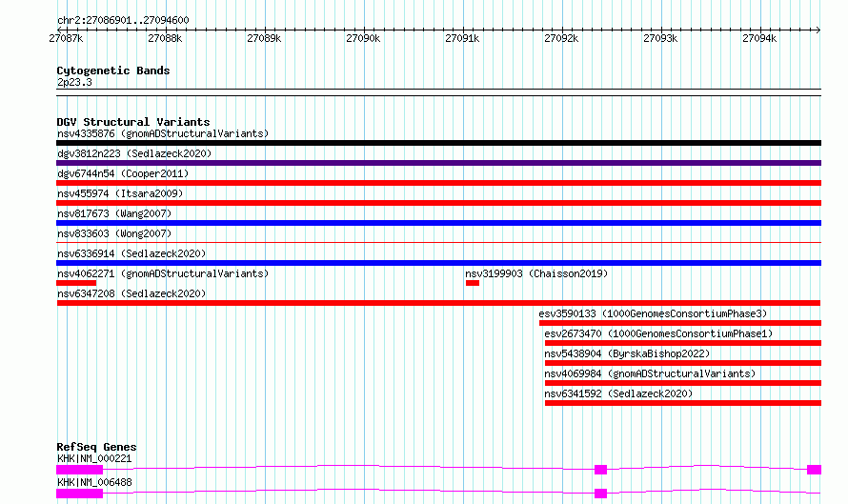Click the rightmost exon of KHK|NM_000221
This screenshot has height=504, width=848.
tap(814, 470)
